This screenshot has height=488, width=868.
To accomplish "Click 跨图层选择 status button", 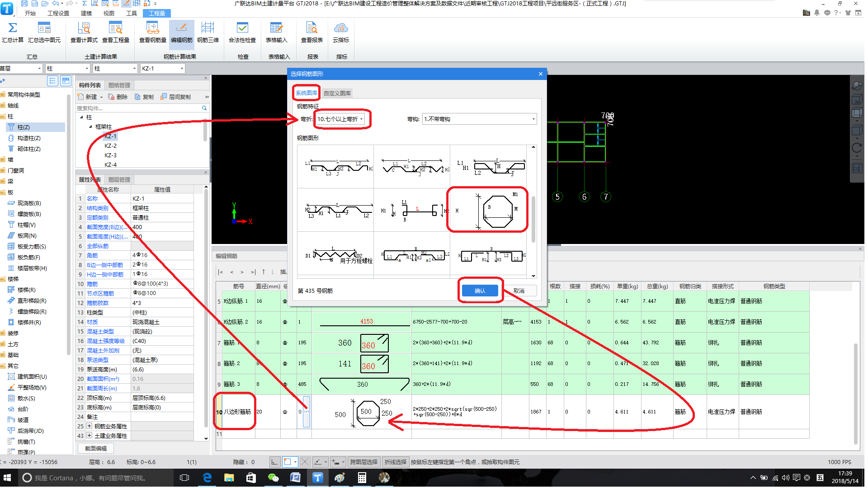I will (x=364, y=462).
